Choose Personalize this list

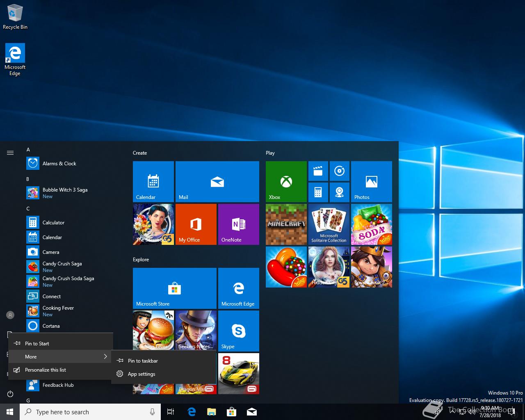pos(61,370)
